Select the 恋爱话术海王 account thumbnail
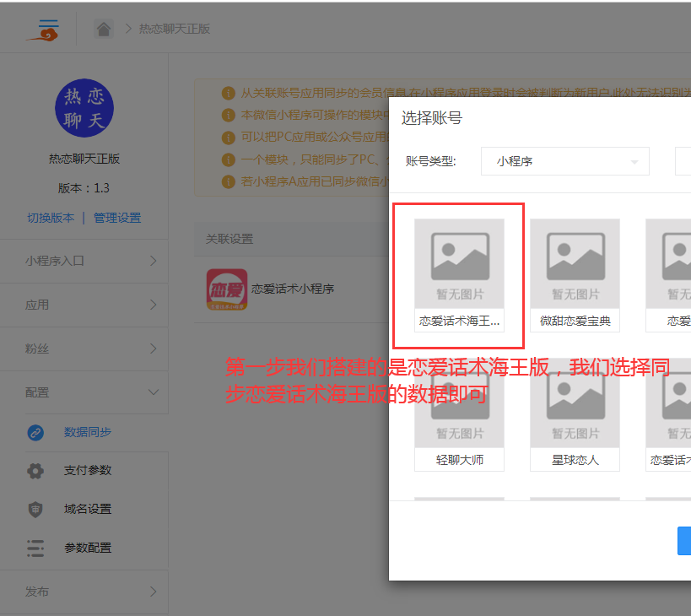The width and height of the screenshot is (691, 616). [x=459, y=263]
